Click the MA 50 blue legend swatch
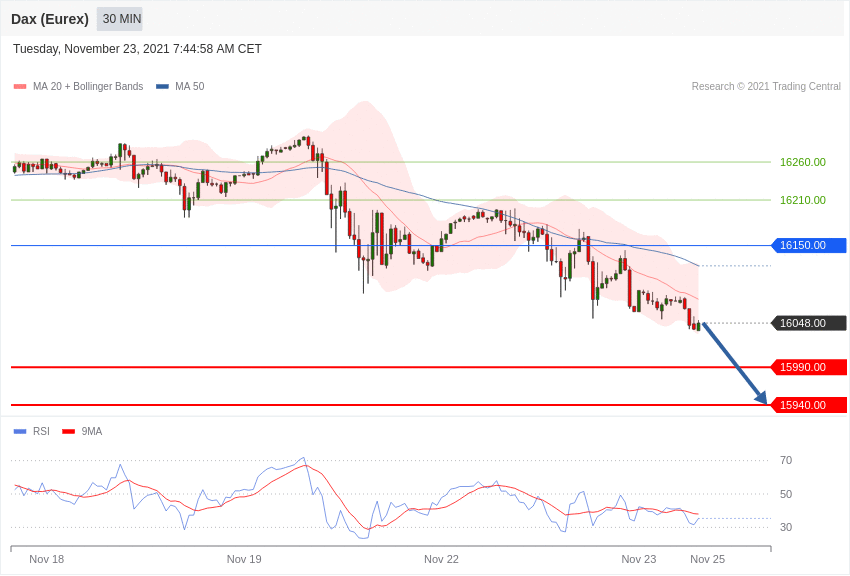The image size is (850, 576). [162, 86]
